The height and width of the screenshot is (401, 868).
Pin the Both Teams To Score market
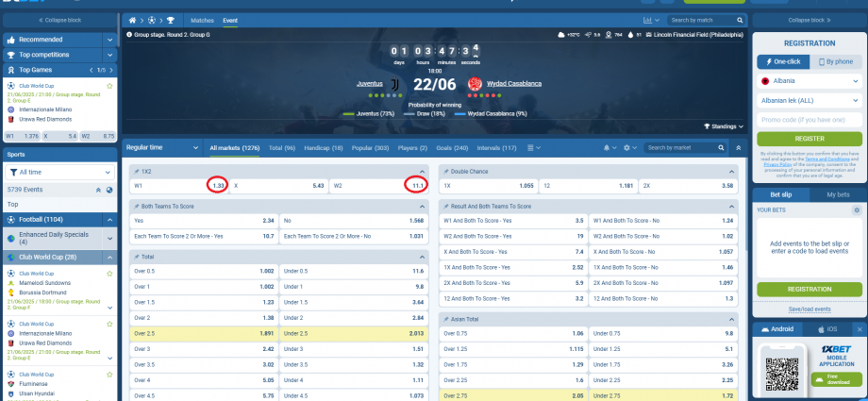(136, 206)
